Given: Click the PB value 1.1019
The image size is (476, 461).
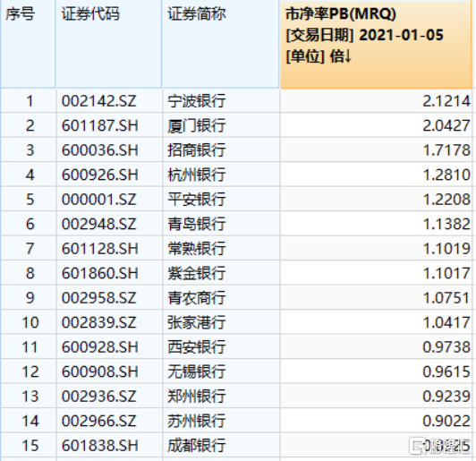Looking at the screenshot, I should [x=446, y=249].
